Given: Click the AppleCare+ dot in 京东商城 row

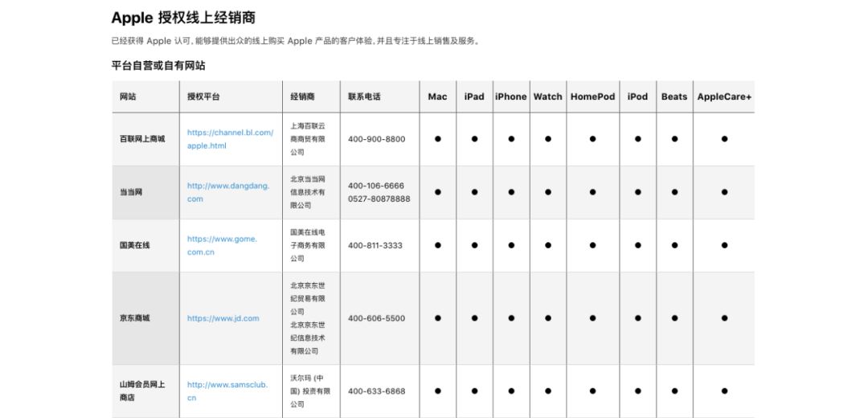Looking at the screenshot, I should tap(724, 318).
